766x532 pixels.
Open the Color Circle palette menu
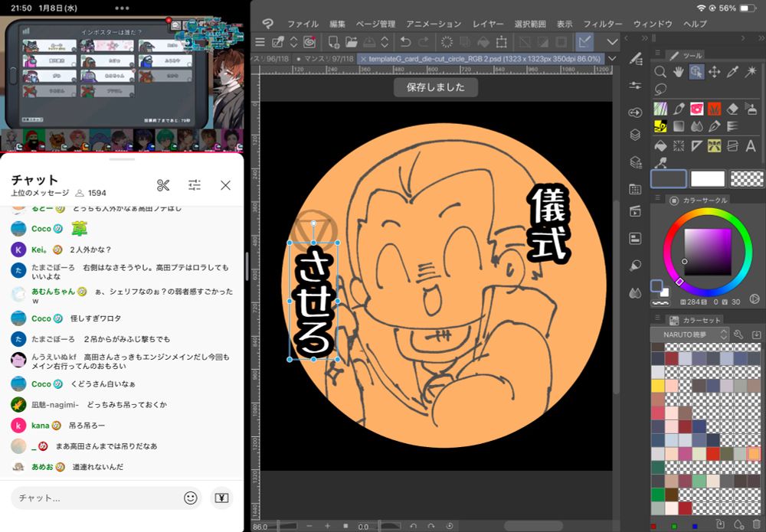(657, 199)
